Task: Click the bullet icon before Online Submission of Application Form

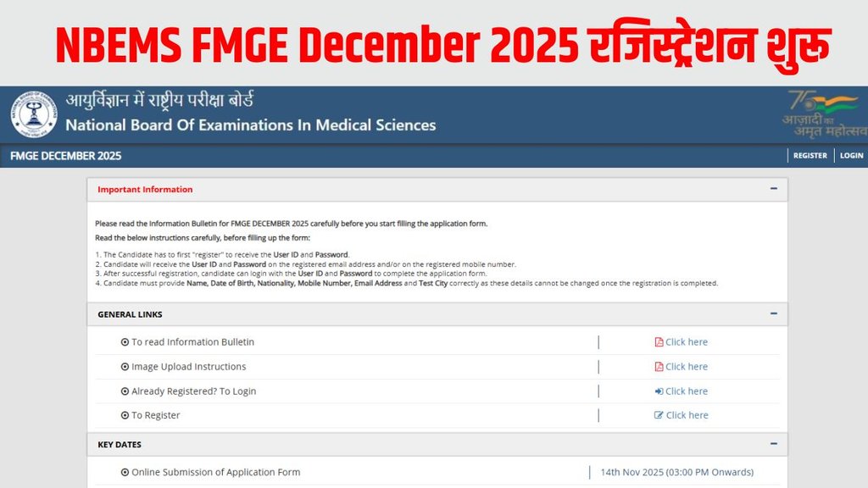Action: (x=124, y=472)
